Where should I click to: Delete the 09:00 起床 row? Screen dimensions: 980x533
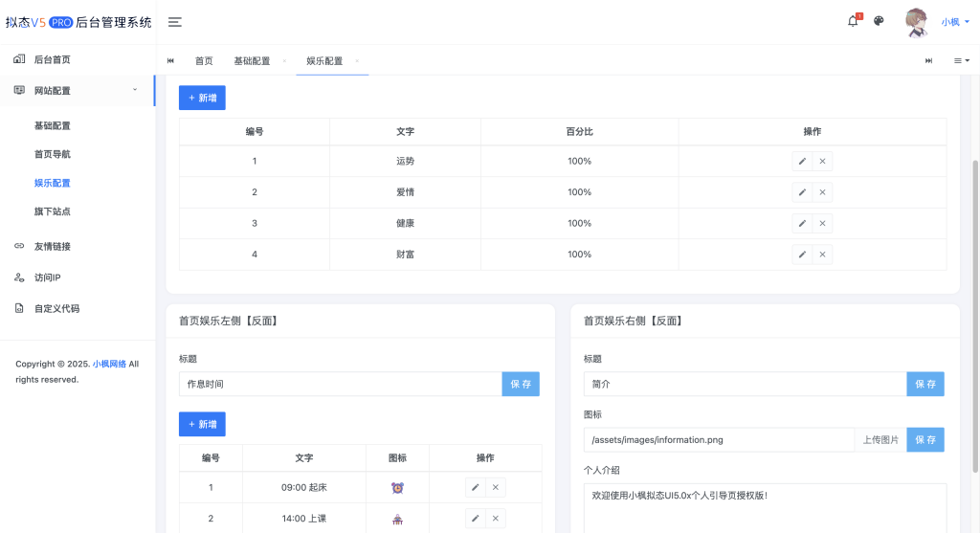pyautogui.click(x=496, y=487)
